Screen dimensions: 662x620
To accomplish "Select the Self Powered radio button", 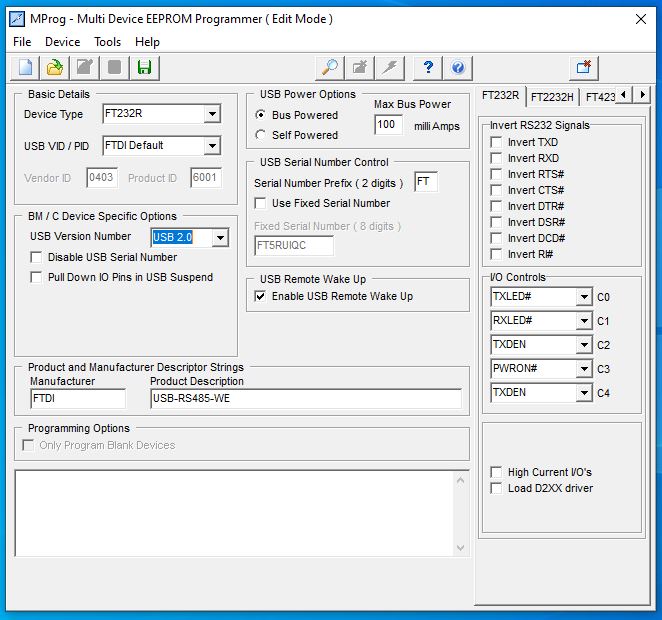I will pos(262,135).
